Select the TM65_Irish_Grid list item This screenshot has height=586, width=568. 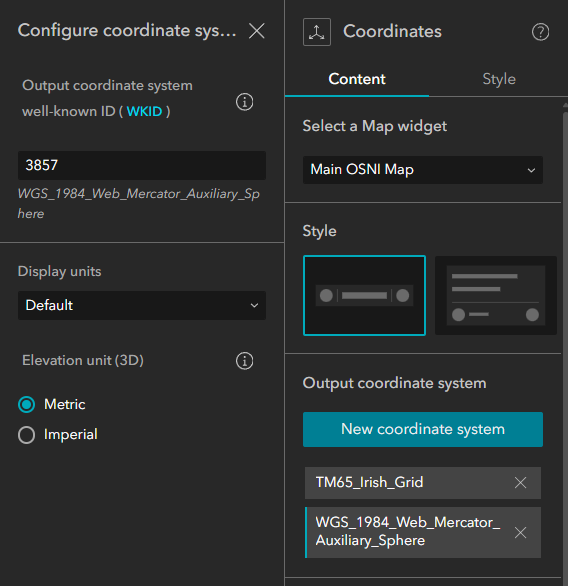coord(423,482)
